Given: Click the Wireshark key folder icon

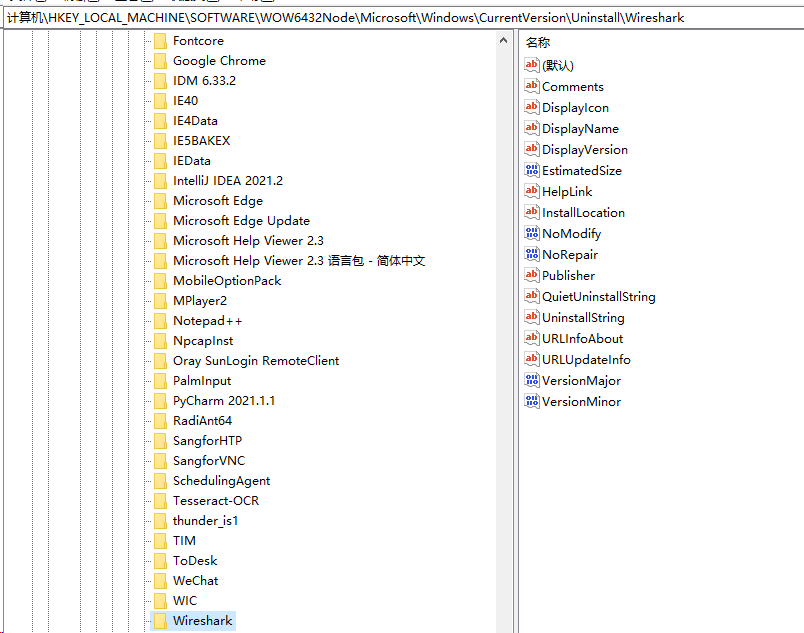Looking at the screenshot, I should pyautogui.click(x=160, y=621).
